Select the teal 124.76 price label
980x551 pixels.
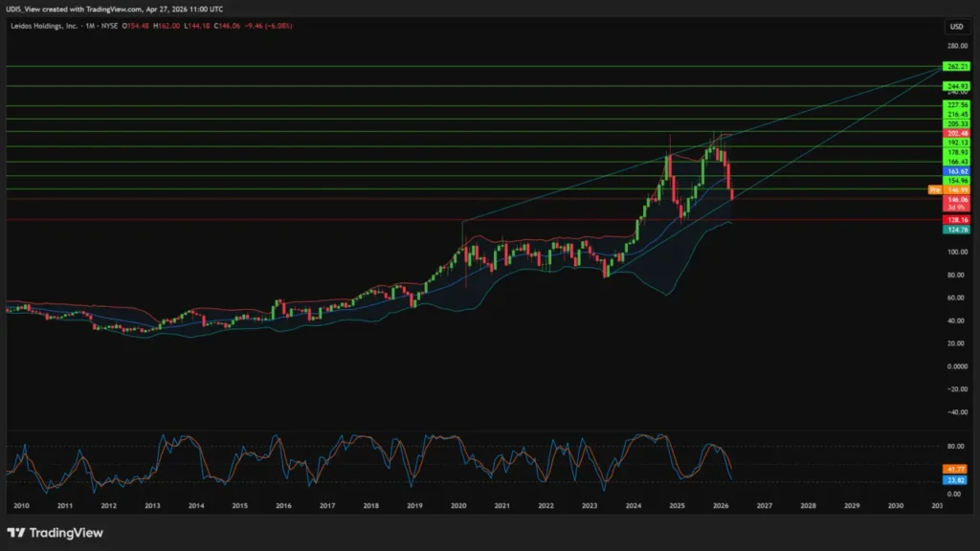coord(956,230)
